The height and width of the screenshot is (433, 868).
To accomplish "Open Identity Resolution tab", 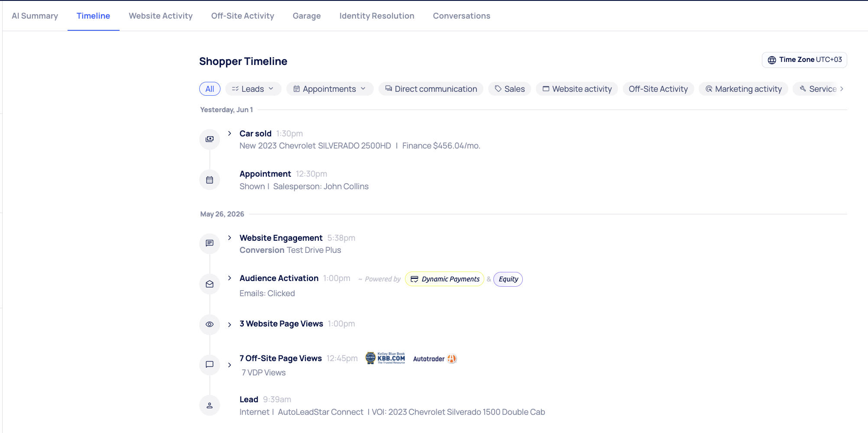I will tap(377, 16).
